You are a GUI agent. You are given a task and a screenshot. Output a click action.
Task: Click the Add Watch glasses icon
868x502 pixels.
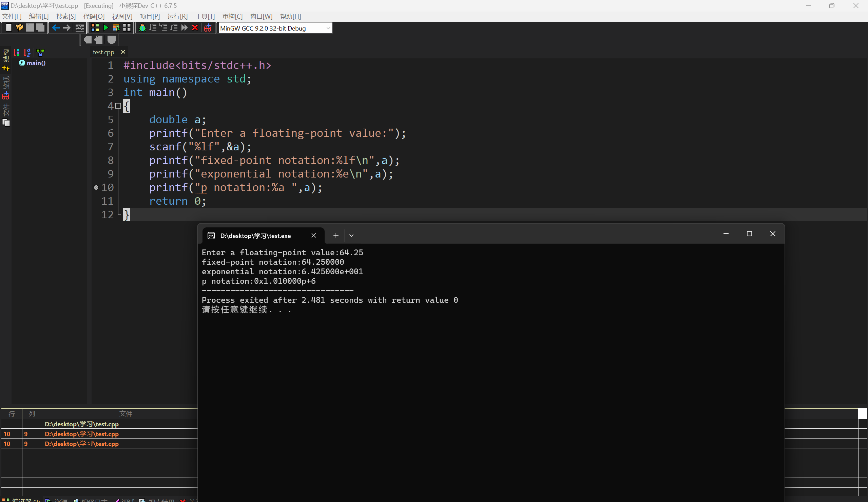coord(208,28)
